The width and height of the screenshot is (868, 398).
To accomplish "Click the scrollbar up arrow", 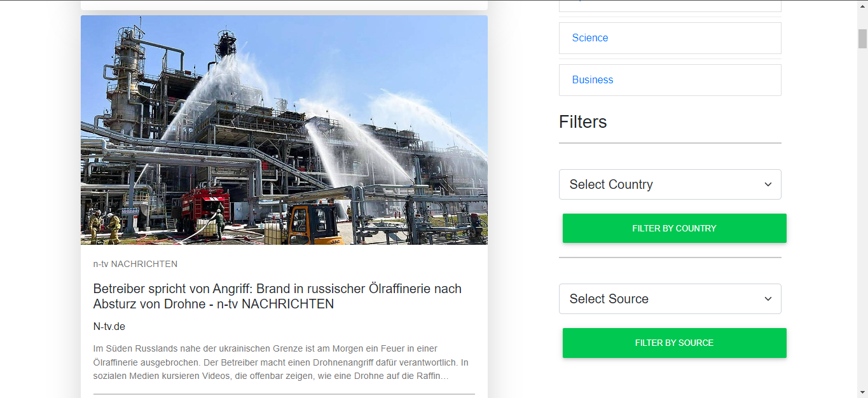I will [x=862, y=6].
